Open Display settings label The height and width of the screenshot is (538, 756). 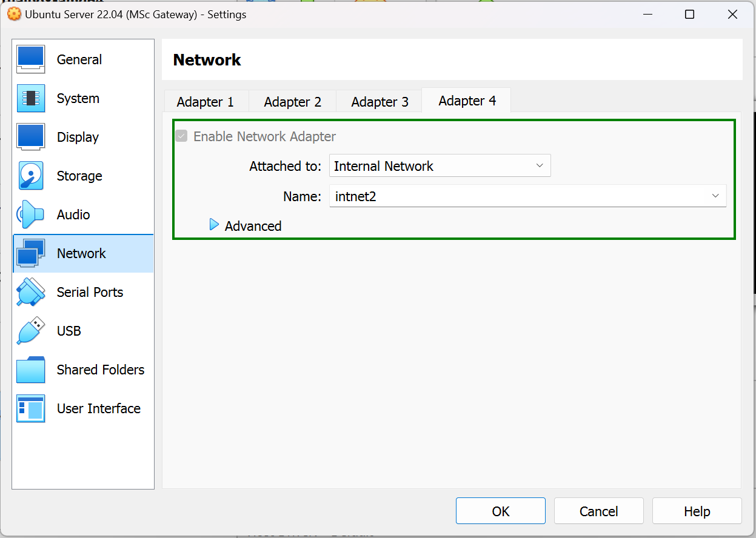tap(78, 137)
